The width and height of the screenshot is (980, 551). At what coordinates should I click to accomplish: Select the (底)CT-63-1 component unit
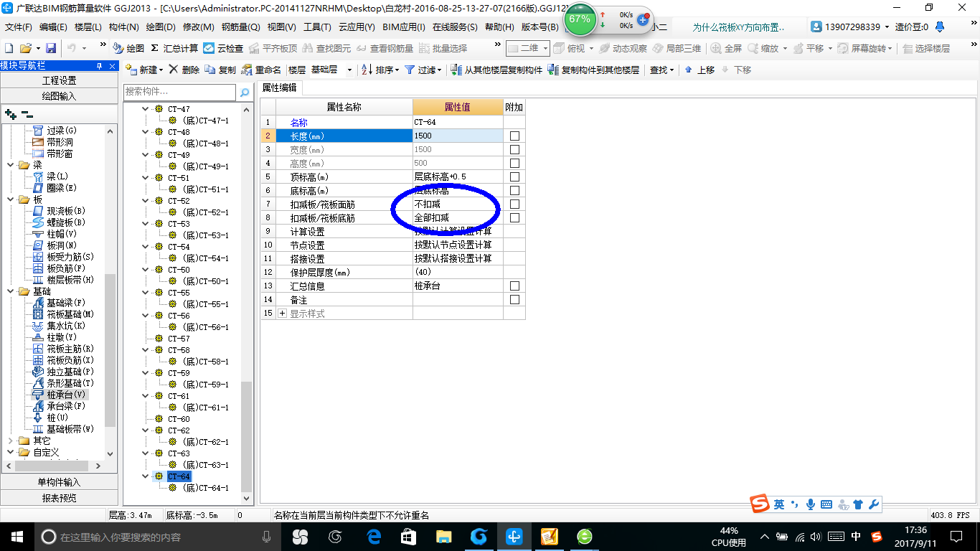205,465
